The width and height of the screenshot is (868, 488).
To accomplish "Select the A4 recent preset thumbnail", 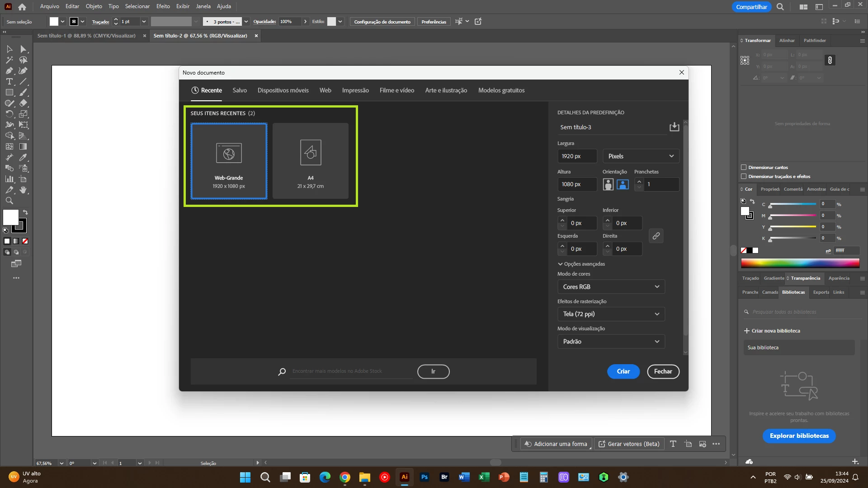I will pyautogui.click(x=311, y=161).
